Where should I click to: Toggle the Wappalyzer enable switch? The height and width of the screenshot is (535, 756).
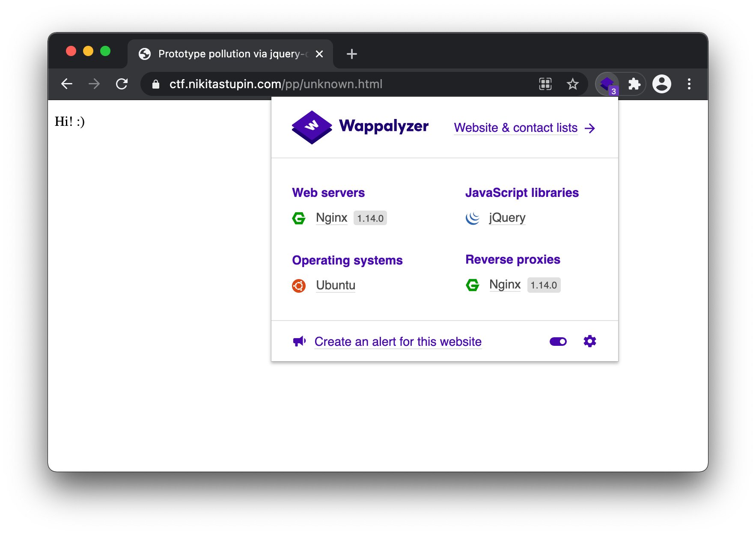click(x=558, y=342)
